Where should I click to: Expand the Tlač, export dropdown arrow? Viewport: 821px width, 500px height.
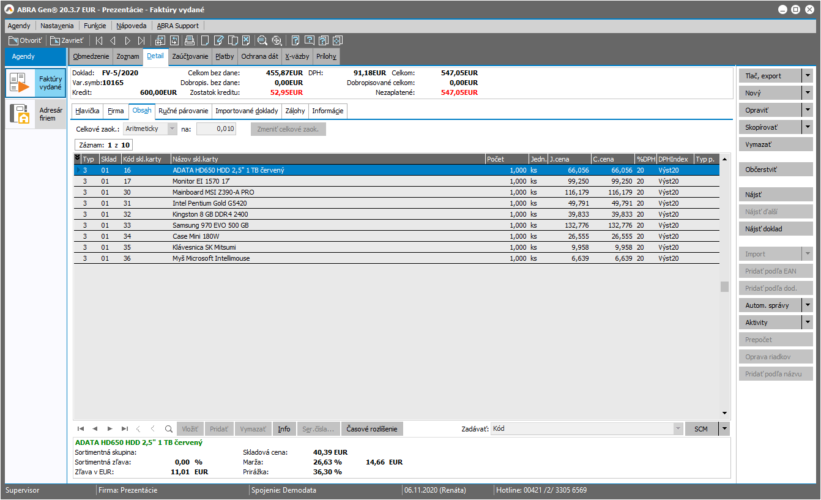[807, 75]
